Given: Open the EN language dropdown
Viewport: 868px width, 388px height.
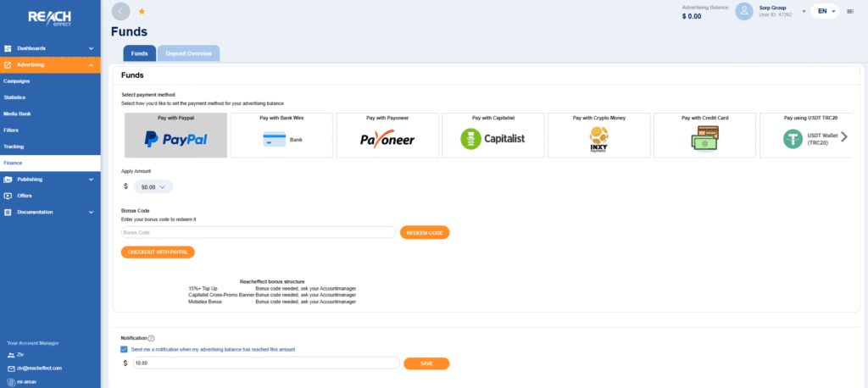Looking at the screenshot, I should tap(825, 11).
